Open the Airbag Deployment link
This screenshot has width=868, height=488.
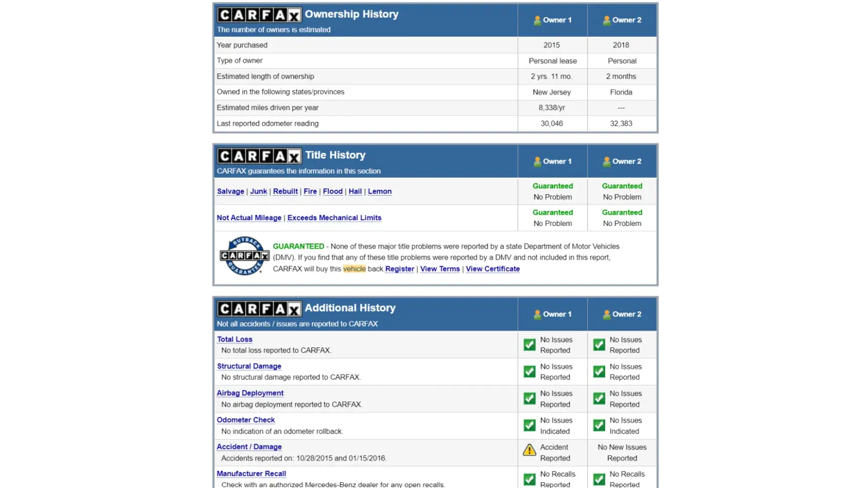(x=250, y=393)
